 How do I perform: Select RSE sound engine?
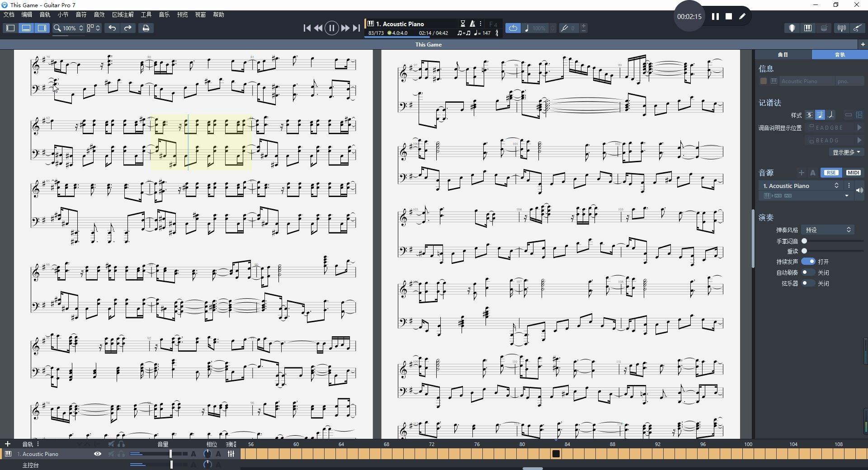click(831, 173)
